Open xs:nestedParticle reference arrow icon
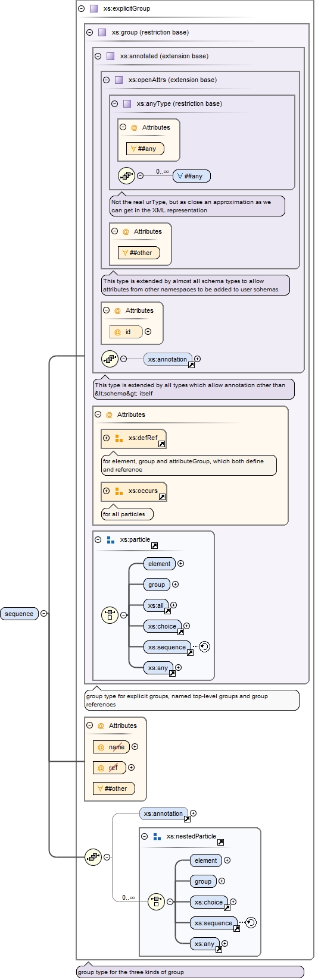This screenshot has width=315, height=980. [220, 842]
